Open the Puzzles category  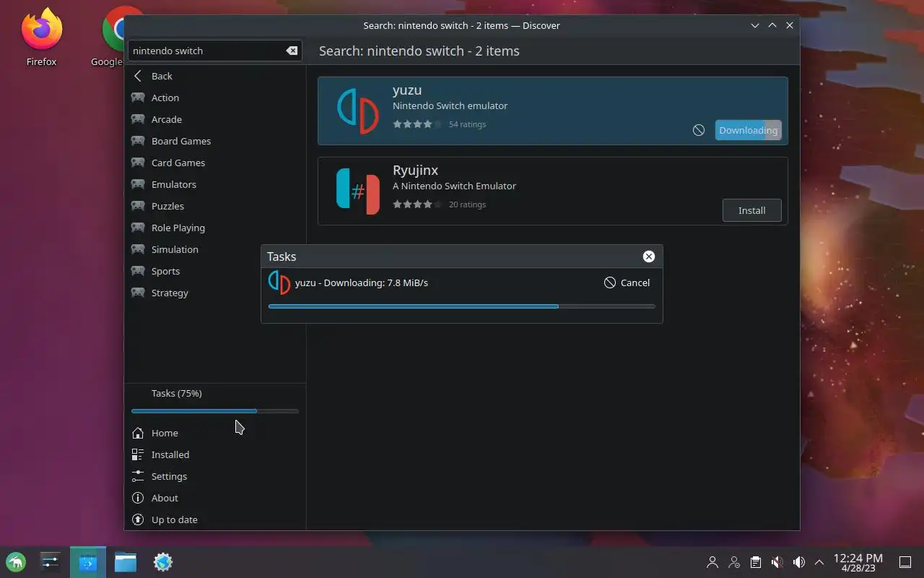click(x=215, y=206)
